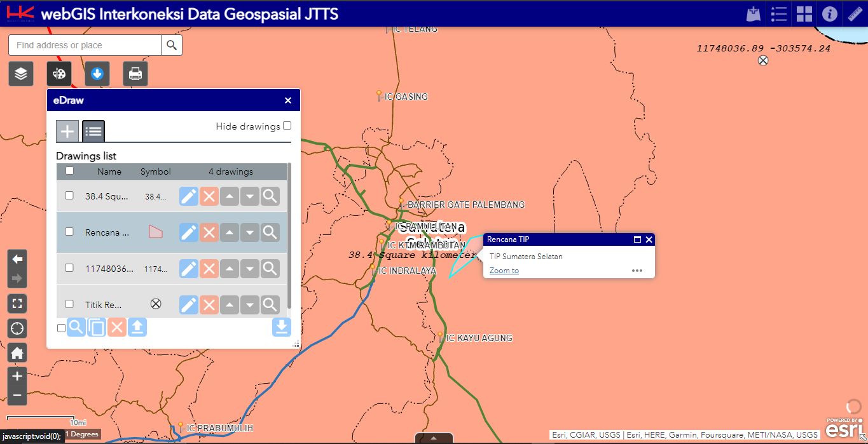Screen dimensions: 868x444
Task: Open the Add Data widget in header
Action: pyautogui.click(x=754, y=14)
